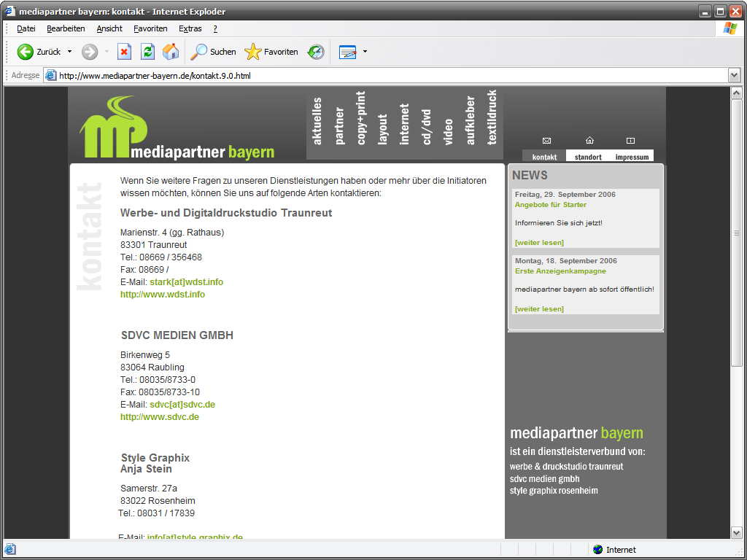Screen dimensions: 747x560
Task: Click the SDVC MEDIEN GMBH heading
Action: (177, 335)
